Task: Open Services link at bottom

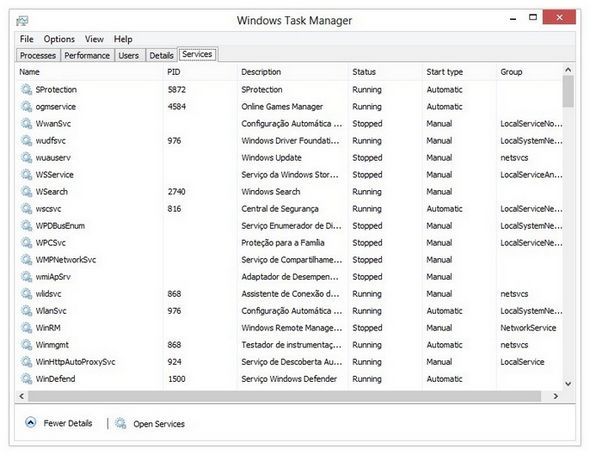Action: coord(159,424)
